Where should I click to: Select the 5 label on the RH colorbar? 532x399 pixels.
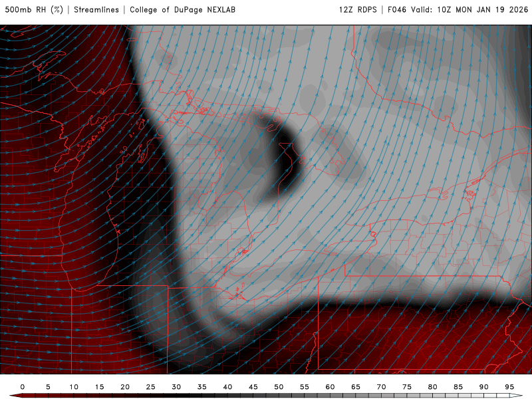coord(48,387)
